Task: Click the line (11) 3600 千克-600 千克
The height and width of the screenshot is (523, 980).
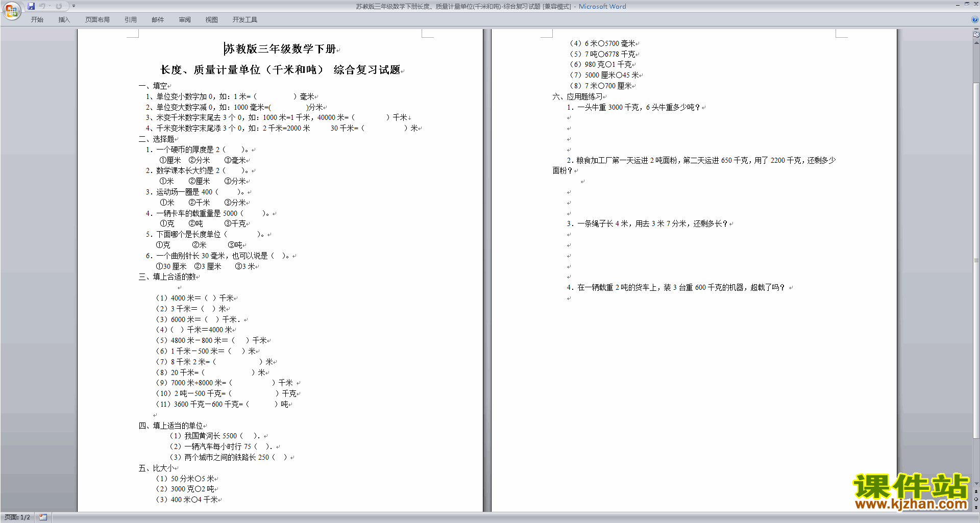Action: tap(222, 404)
